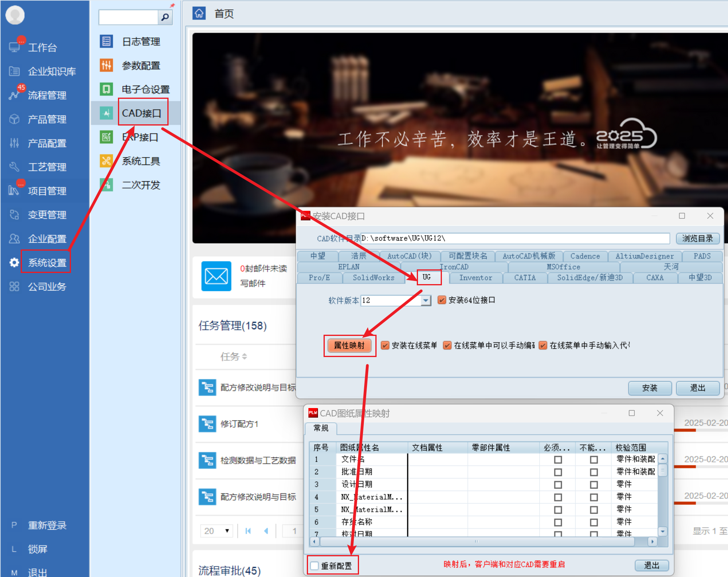Open task 修订配方1
This screenshot has height=577, width=728.
click(239, 424)
